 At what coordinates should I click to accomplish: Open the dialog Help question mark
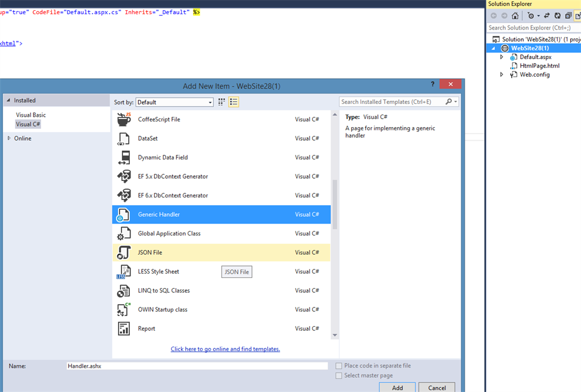tap(432, 84)
